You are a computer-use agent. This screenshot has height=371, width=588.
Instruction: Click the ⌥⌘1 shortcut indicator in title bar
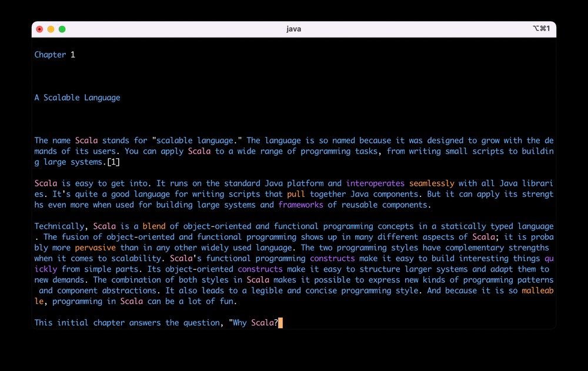(541, 28)
